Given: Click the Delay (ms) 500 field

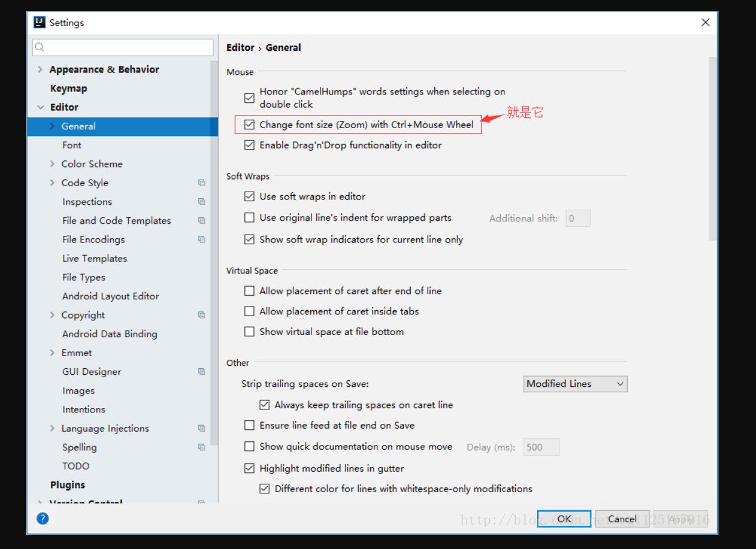Looking at the screenshot, I should click(541, 447).
